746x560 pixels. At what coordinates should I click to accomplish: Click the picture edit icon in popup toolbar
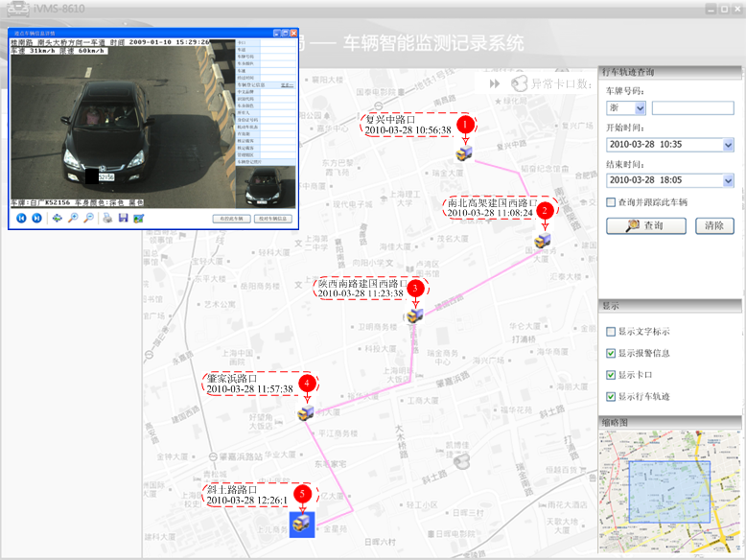[x=138, y=219]
